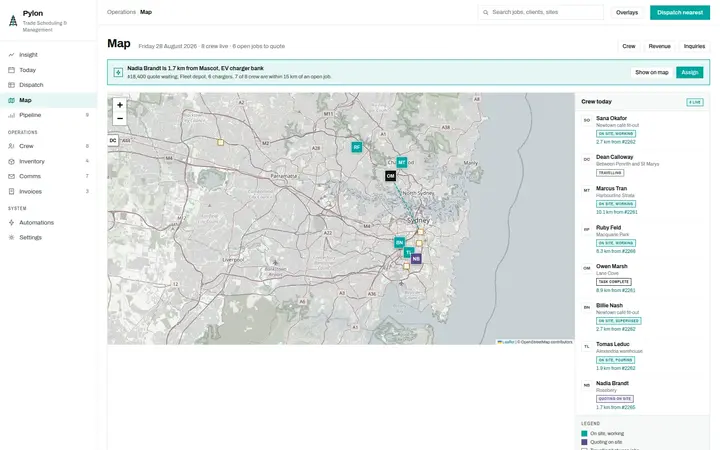The width and height of the screenshot is (720, 450).
Task: Open Owen Marsh's crew entry
Action: coord(642,278)
